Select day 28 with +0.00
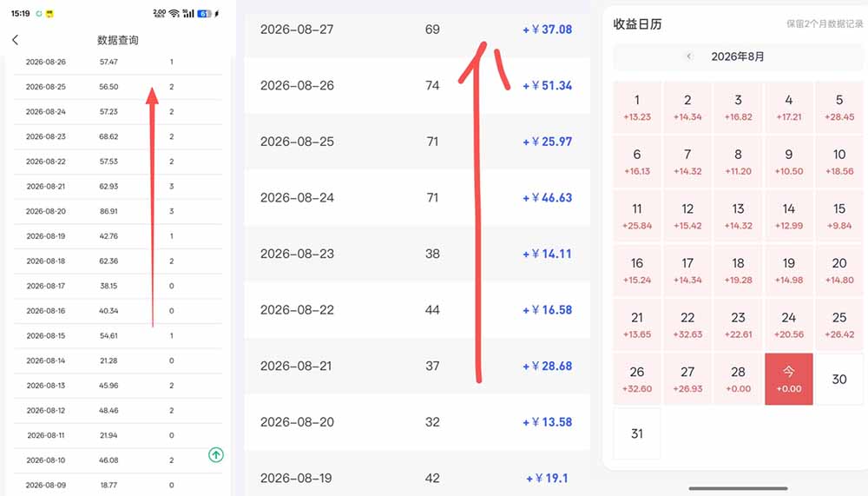This screenshot has width=868, height=496. pyautogui.click(x=738, y=379)
